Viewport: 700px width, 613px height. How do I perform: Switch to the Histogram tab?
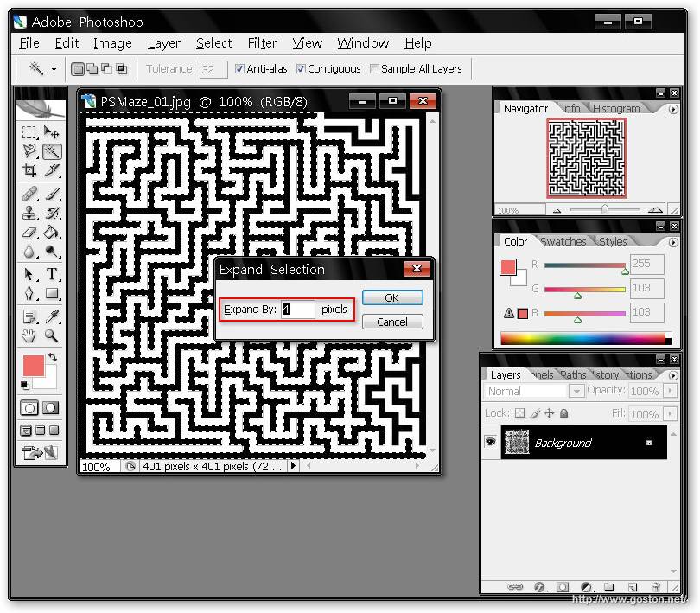point(616,109)
